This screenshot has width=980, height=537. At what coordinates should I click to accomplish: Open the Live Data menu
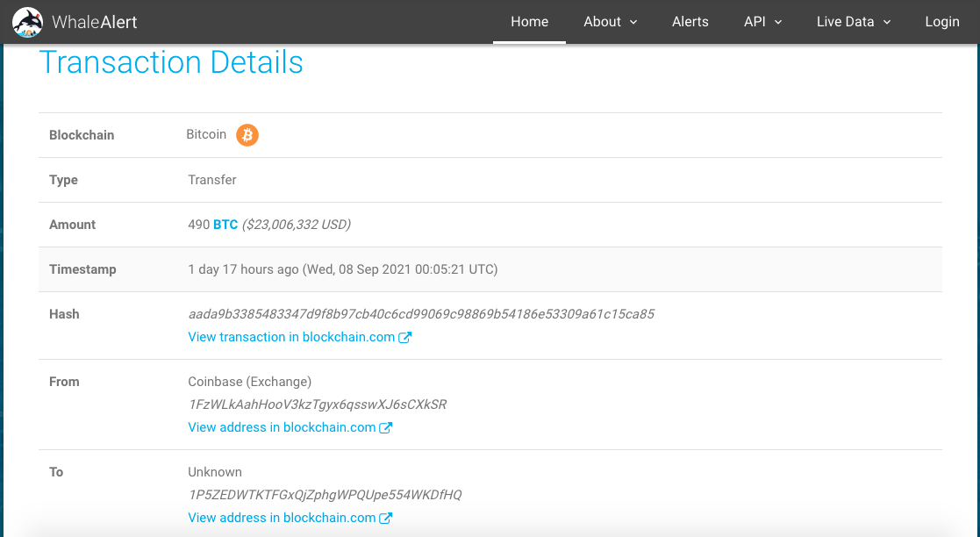click(x=854, y=22)
